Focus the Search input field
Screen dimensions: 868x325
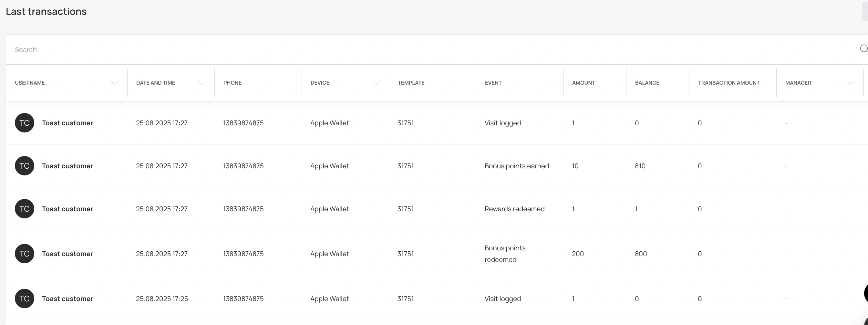[404, 49]
